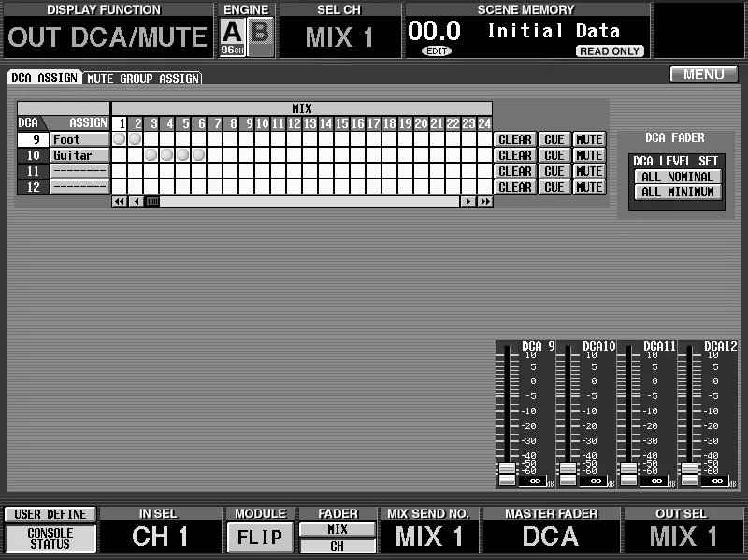Click the Foot name field of DCA 9
Viewport: 748px width, 560px height.
pyautogui.click(x=79, y=139)
